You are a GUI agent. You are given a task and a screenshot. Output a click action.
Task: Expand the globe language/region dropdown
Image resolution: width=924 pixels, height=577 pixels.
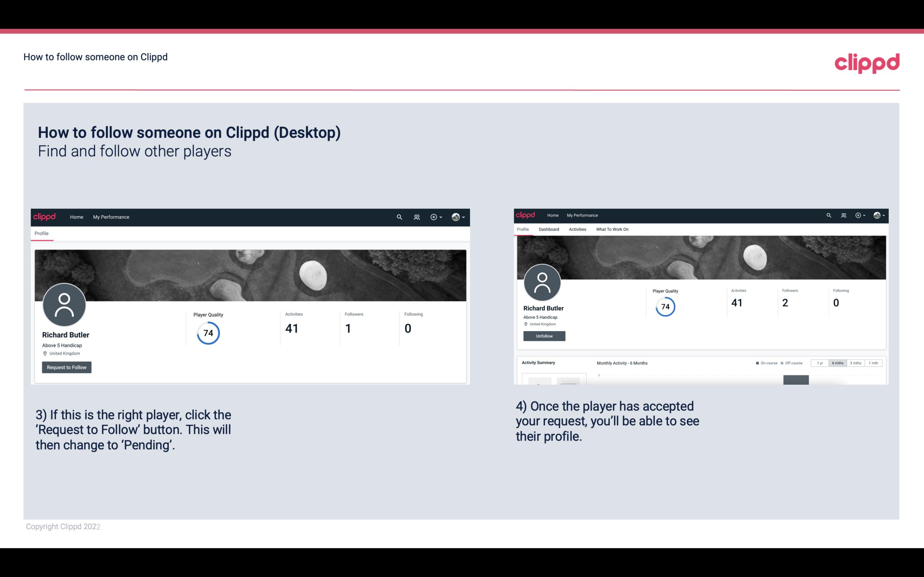459,217
